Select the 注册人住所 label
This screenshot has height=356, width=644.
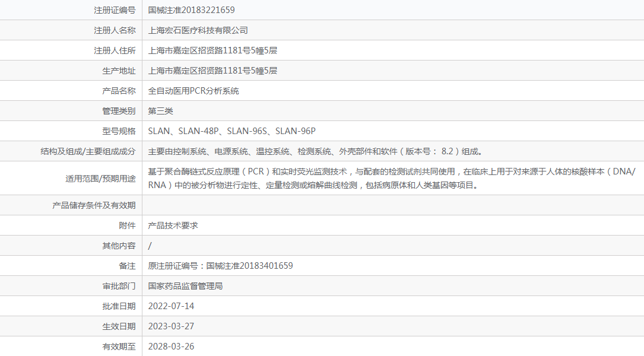115,50
